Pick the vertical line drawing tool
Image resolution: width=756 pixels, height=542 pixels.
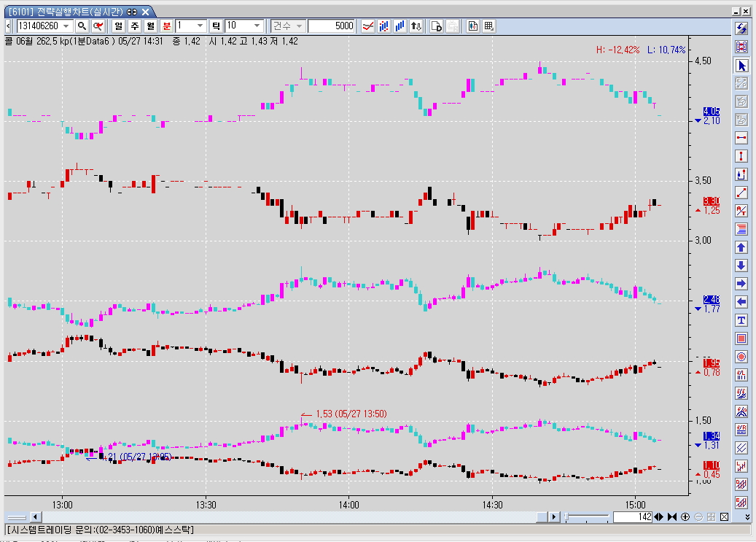[x=741, y=156]
